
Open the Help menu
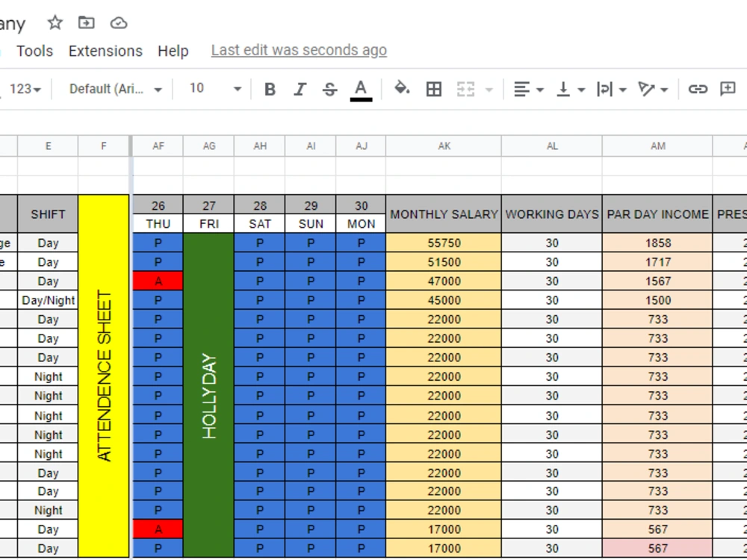point(173,51)
